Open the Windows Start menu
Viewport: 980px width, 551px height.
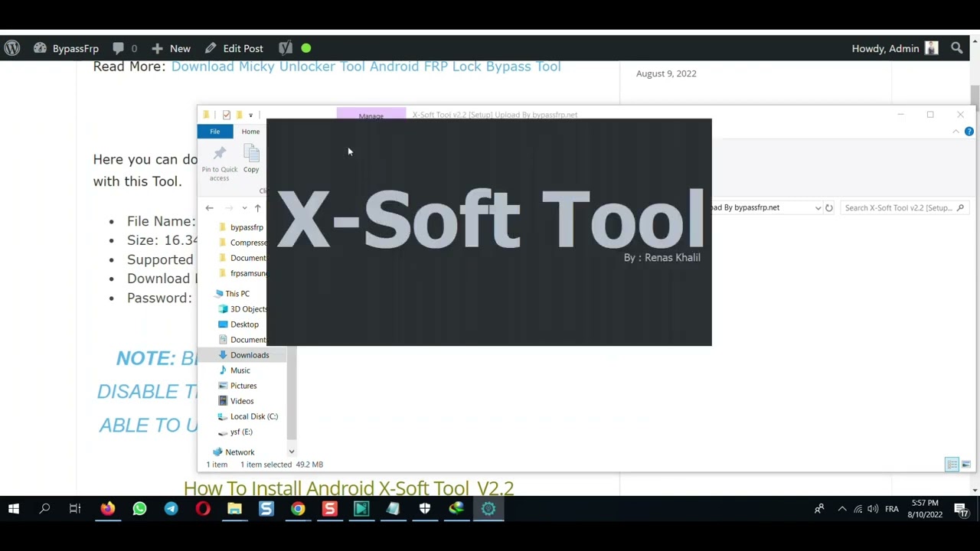[x=13, y=509]
